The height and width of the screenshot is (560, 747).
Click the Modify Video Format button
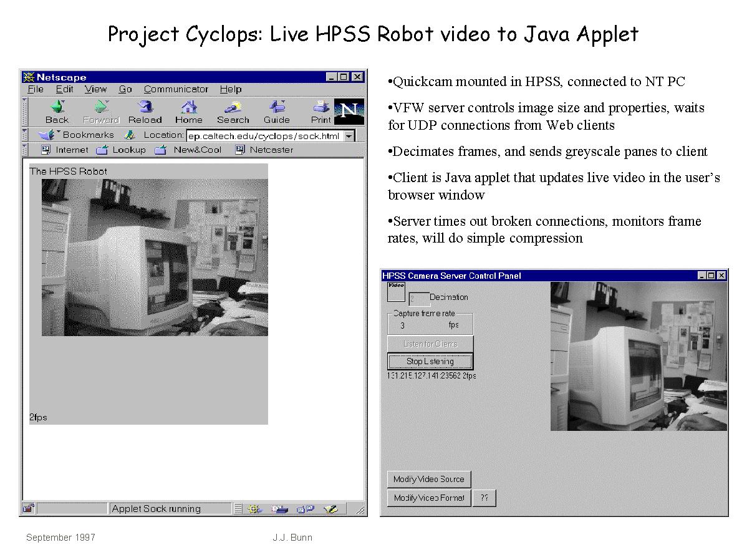(428, 498)
